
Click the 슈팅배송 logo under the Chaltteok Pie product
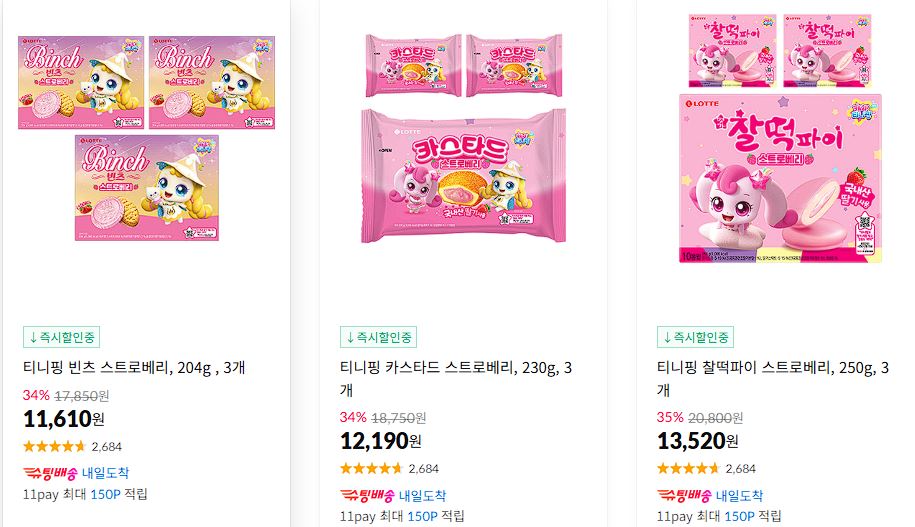pyautogui.click(x=684, y=495)
